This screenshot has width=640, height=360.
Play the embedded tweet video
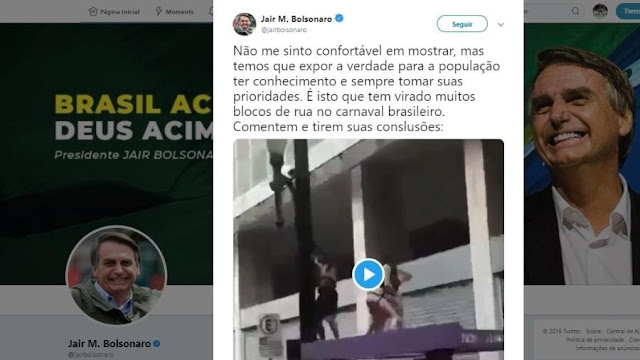(x=368, y=274)
